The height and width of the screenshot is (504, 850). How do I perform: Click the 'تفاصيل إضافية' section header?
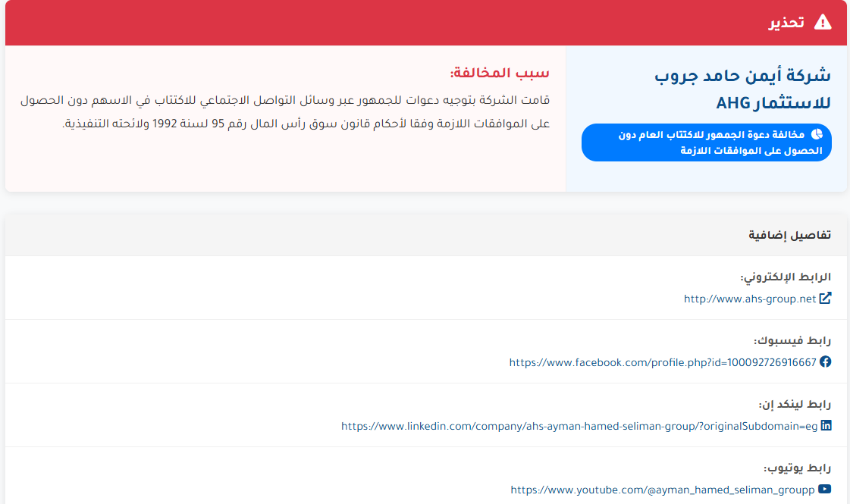coord(789,235)
